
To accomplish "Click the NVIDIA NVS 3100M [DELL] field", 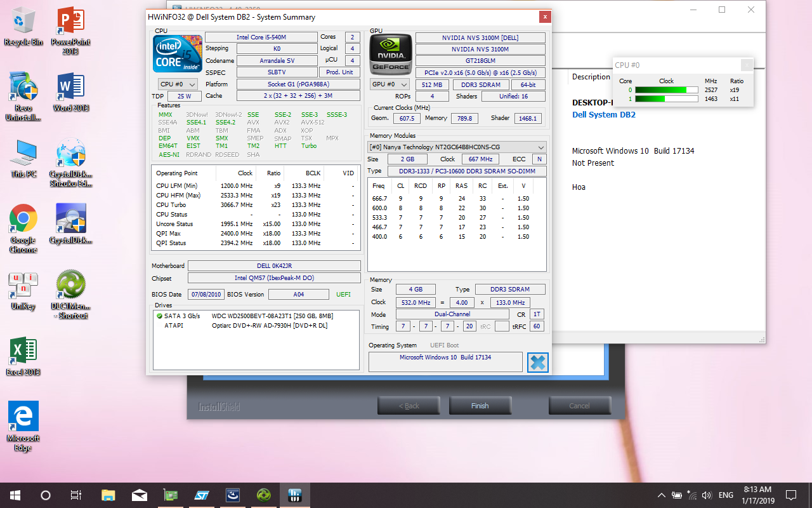I will pos(480,37).
